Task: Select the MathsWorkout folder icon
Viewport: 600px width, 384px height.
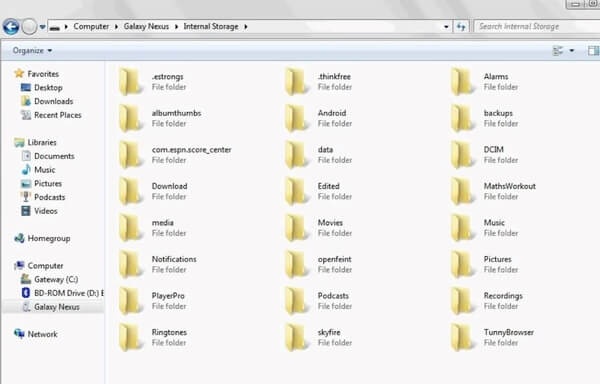Action: point(462,191)
